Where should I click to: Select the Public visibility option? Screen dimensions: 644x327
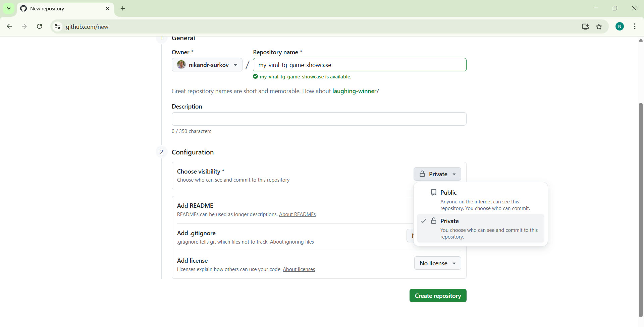click(481, 200)
